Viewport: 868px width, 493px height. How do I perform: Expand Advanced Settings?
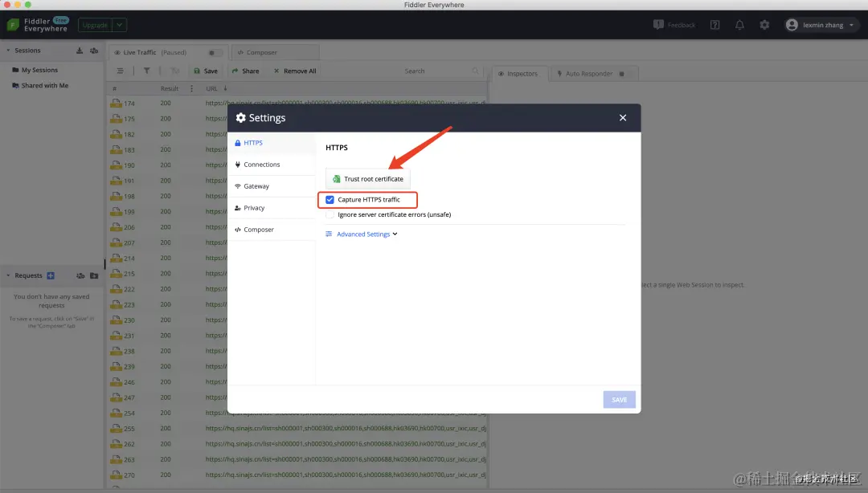tap(362, 234)
